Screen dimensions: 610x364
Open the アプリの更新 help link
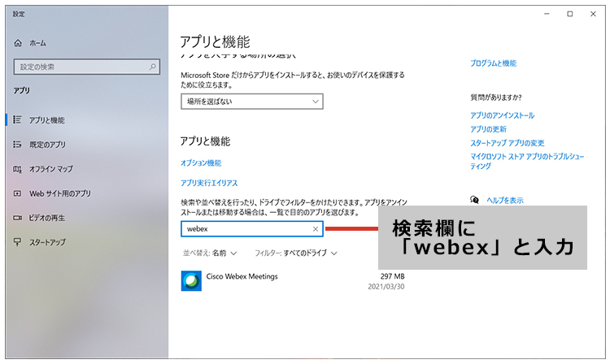pos(488,129)
